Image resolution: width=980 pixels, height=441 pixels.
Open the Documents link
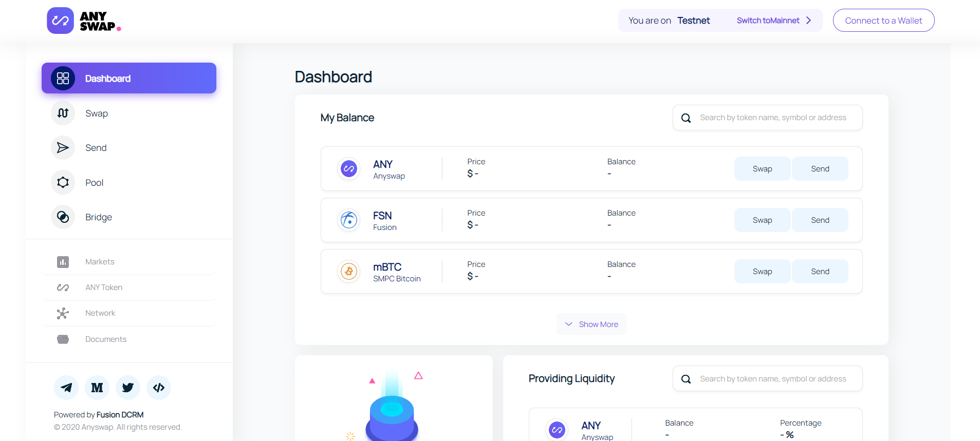(106, 339)
